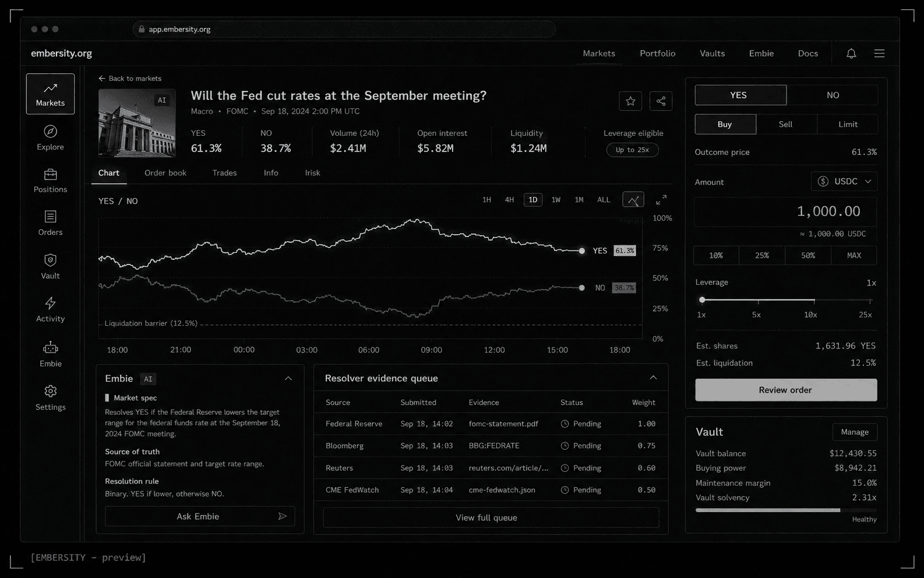Click the notifications bell icon
This screenshot has height=578, width=924.
click(x=851, y=54)
